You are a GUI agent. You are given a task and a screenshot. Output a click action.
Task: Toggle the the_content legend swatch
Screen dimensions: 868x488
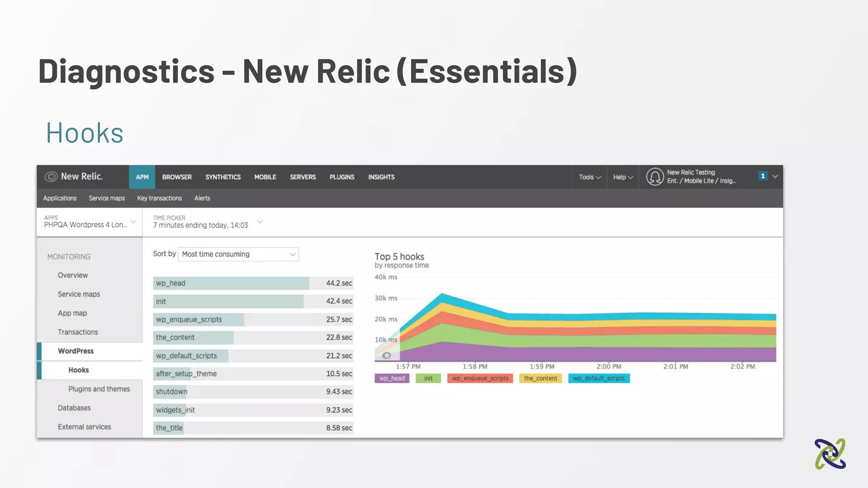[x=540, y=378]
